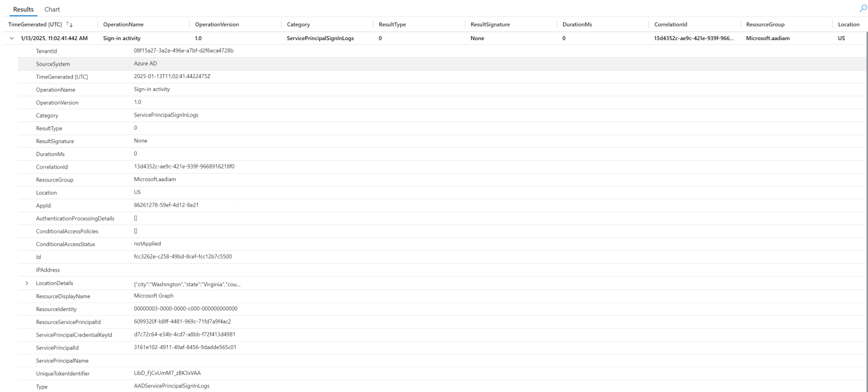
Task: Select the CorrelationId column header
Action: click(x=670, y=24)
